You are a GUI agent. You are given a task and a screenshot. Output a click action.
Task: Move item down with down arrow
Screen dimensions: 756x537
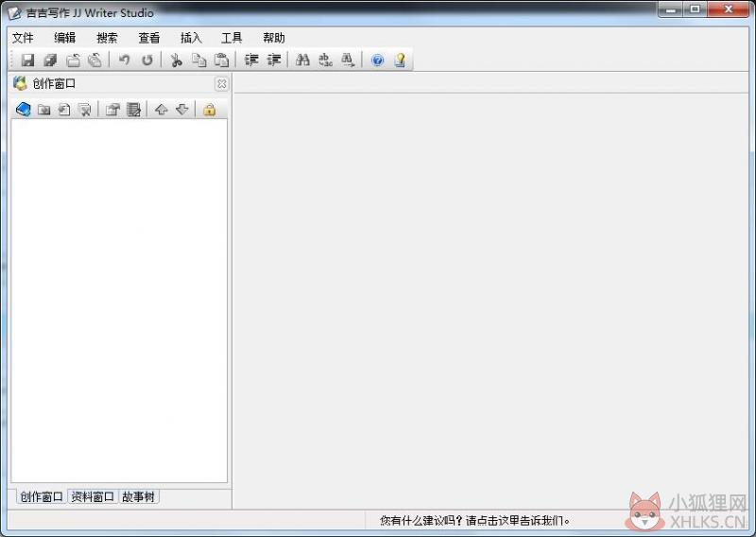(181, 110)
